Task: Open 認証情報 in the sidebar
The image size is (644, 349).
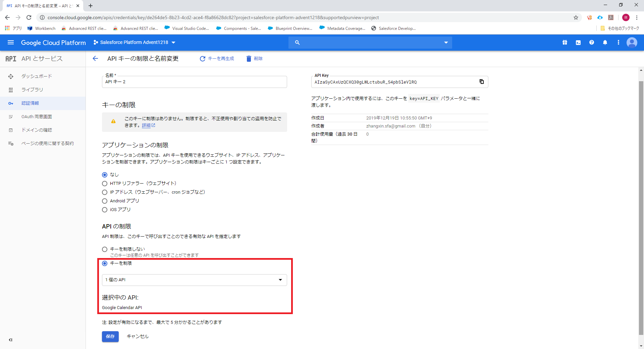Action: point(43,103)
